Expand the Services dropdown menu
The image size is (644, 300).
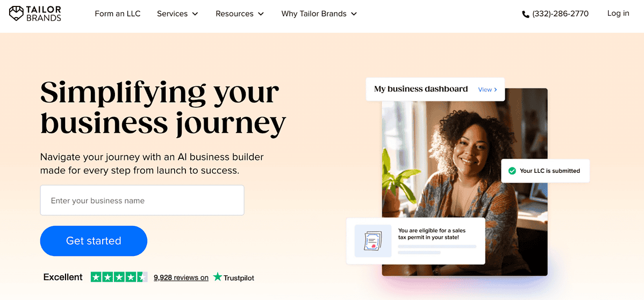[x=178, y=13]
